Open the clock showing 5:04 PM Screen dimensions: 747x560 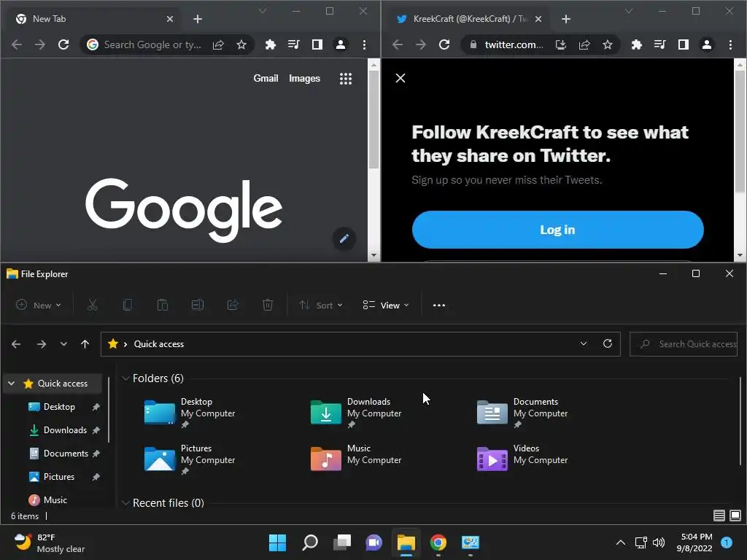pos(694,542)
